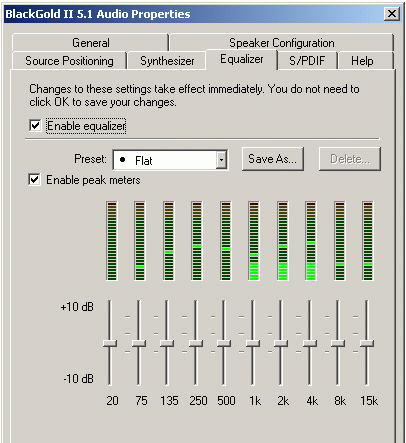Close the Audio Properties dialog
This screenshot has height=443, width=406.
pyautogui.click(x=392, y=14)
